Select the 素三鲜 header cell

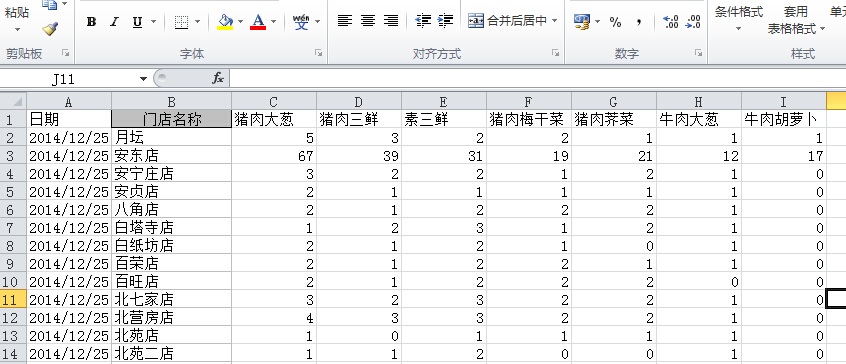444,119
